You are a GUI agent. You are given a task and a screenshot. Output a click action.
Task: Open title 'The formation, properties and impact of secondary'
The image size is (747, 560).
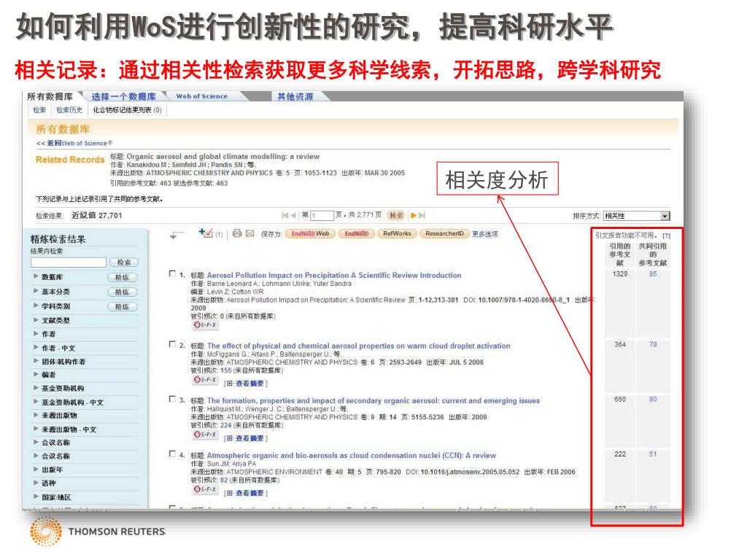pos(373,400)
